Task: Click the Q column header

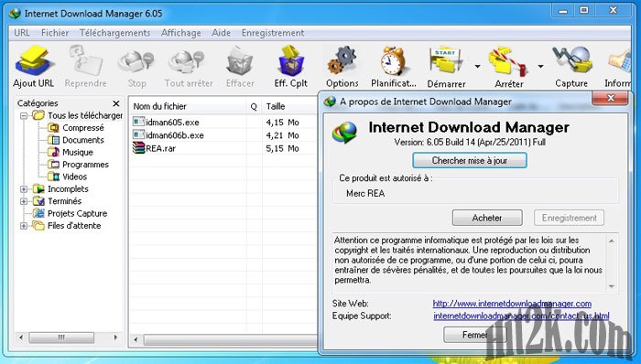Action: pyautogui.click(x=254, y=106)
